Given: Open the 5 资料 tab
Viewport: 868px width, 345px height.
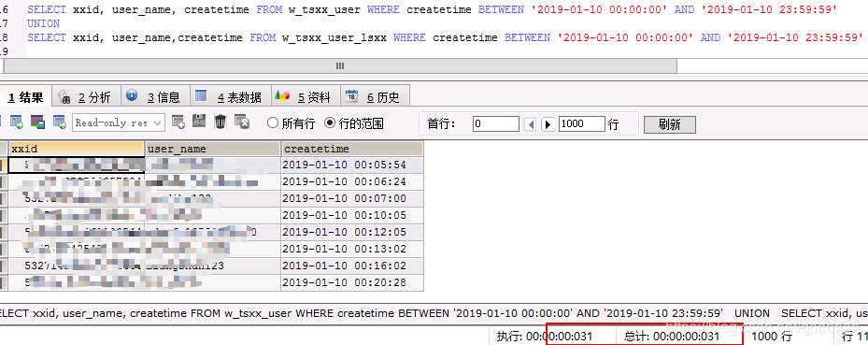Looking at the screenshot, I should (x=306, y=97).
